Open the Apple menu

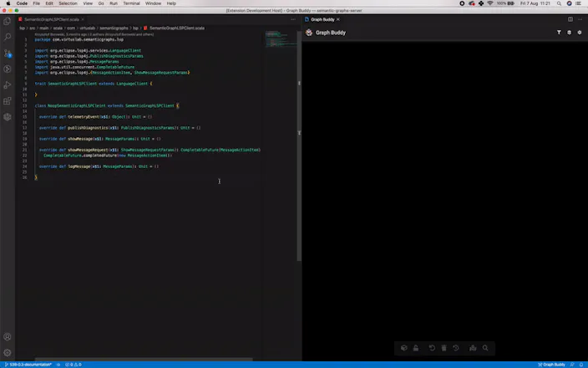(x=8, y=3)
